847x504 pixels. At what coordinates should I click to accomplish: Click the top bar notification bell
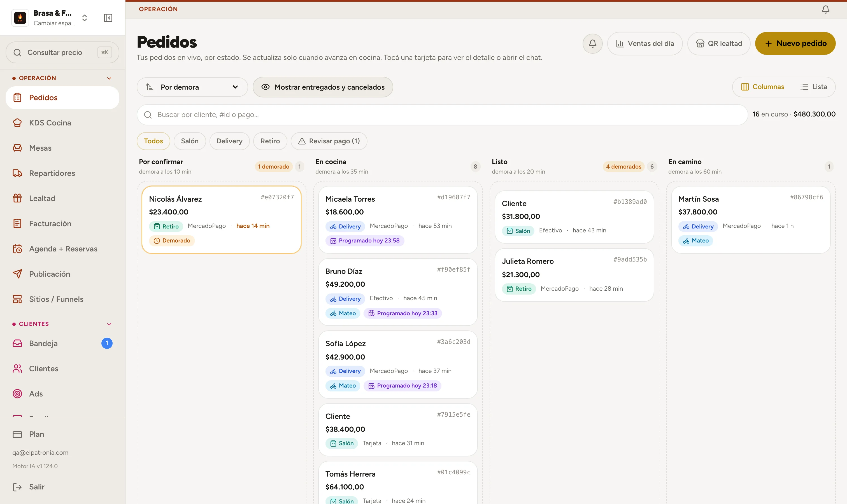tap(826, 9)
